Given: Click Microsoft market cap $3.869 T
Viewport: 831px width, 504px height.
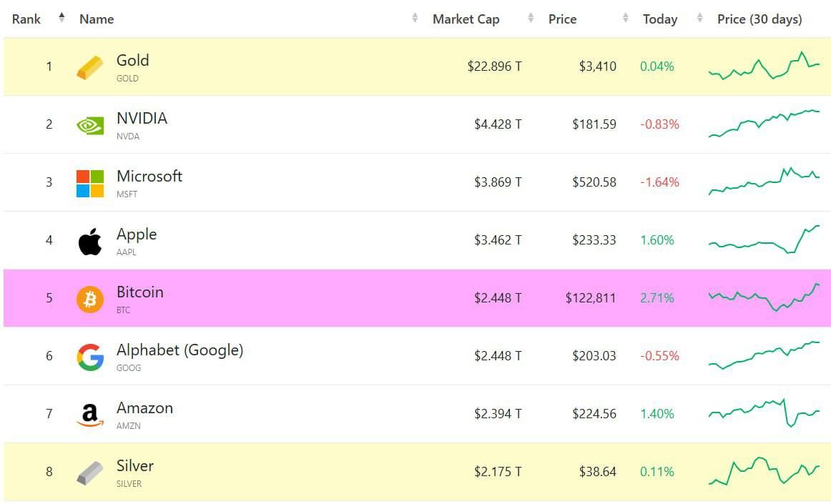Looking at the screenshot, I should click(498, 182).
